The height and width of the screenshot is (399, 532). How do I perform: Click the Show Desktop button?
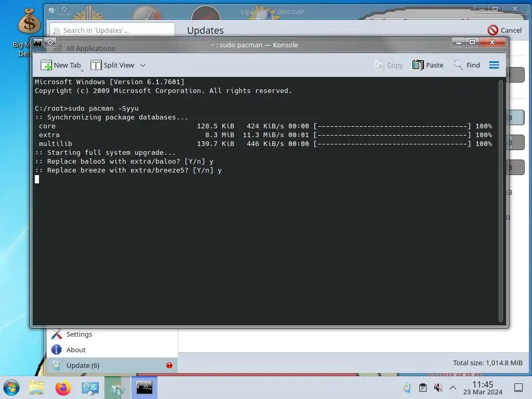(518, 388)
